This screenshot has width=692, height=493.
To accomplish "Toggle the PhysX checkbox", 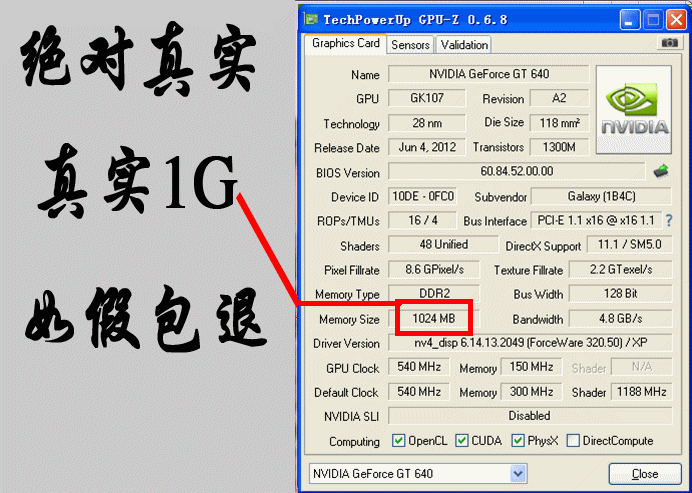I will pyautogui.click(x=518, y=440).
